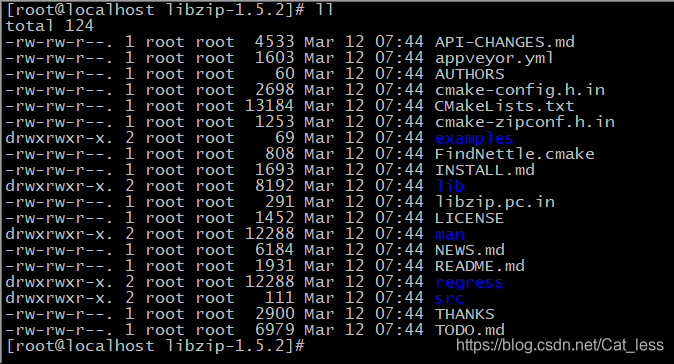Click the blue regress directory name

pos(469,282)
